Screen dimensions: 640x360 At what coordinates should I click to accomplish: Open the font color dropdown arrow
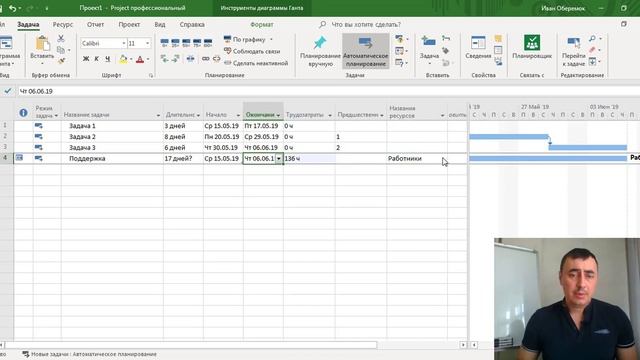point(148,60)
